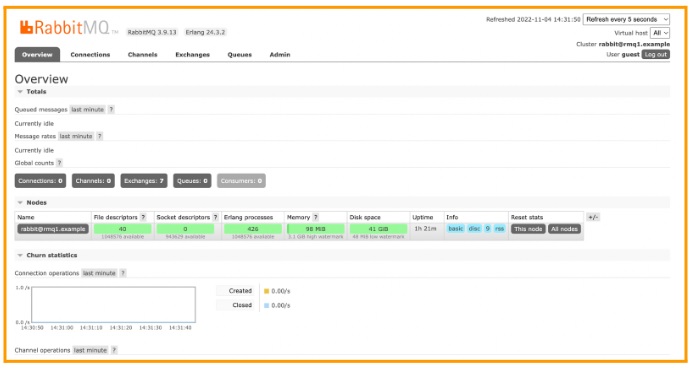The height and width of the screenshot is (368, 693).
Task: Click the Memory usage bar 98 MiB
Action: click(x=316, y=229)
